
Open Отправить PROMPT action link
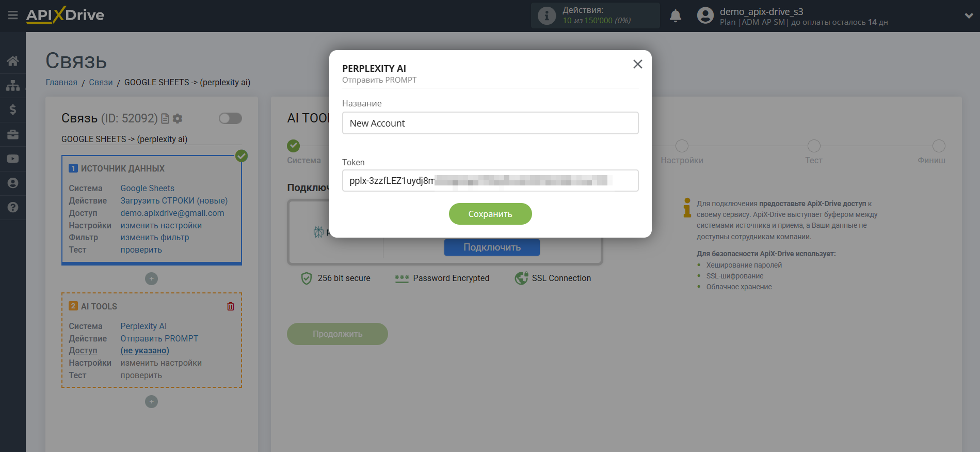(x=159, y=338)
